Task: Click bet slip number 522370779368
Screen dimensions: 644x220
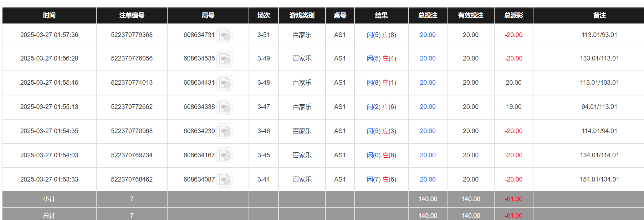Action: [132, 35]
